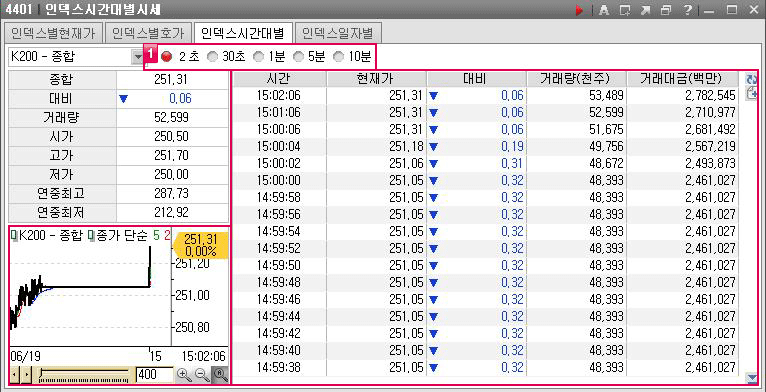This screenshot has width=766, height=392.
Task: Click the 2,782,545 trade value cell
Action: (683, 96)
